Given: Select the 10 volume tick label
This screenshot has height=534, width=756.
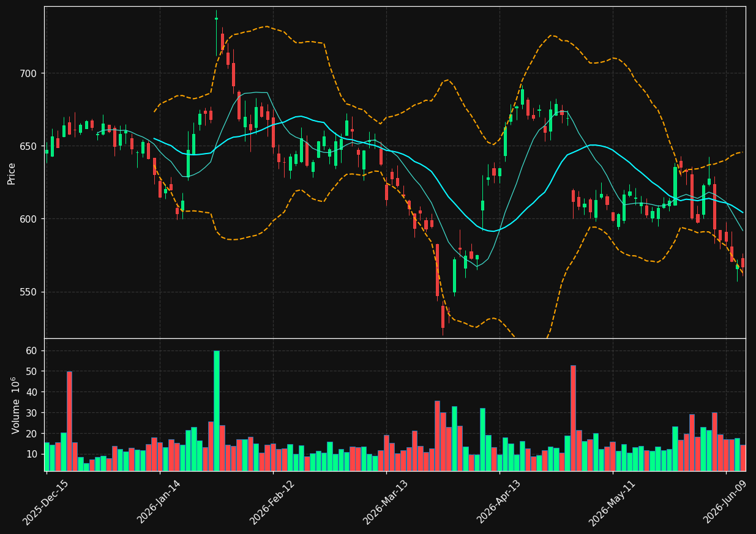Looking at the screenshot, I should click(x=32, y=454).
